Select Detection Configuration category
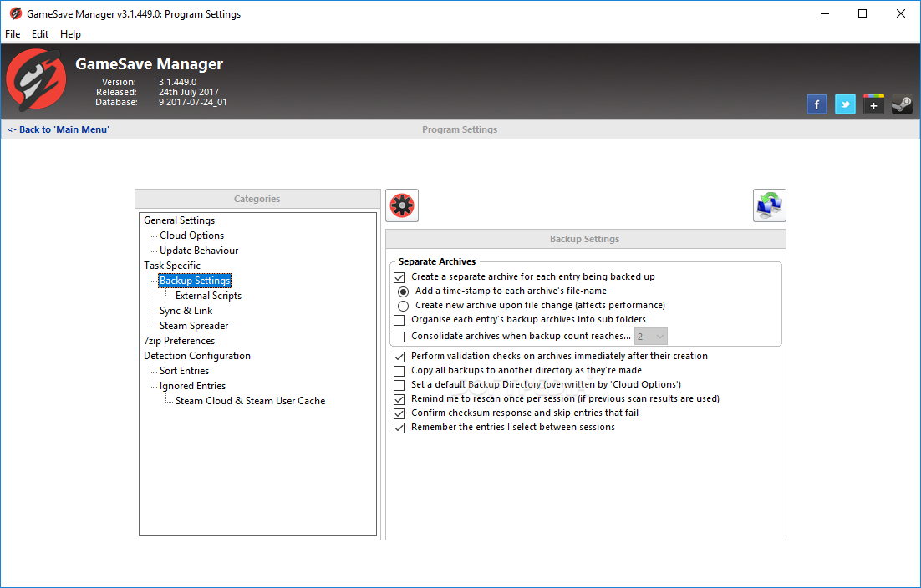This screenshot has width=921, height=588. coord(196,356)
